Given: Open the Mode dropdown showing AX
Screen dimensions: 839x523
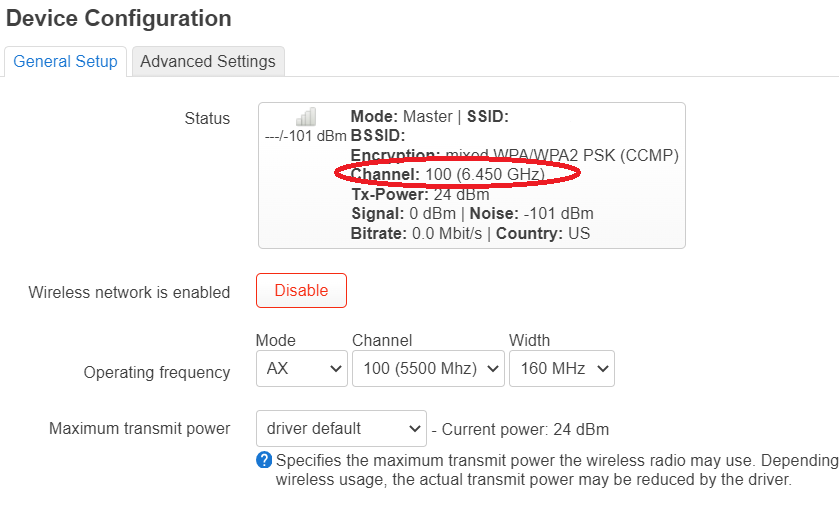Looking at the screenshot, I should (301, 368).
